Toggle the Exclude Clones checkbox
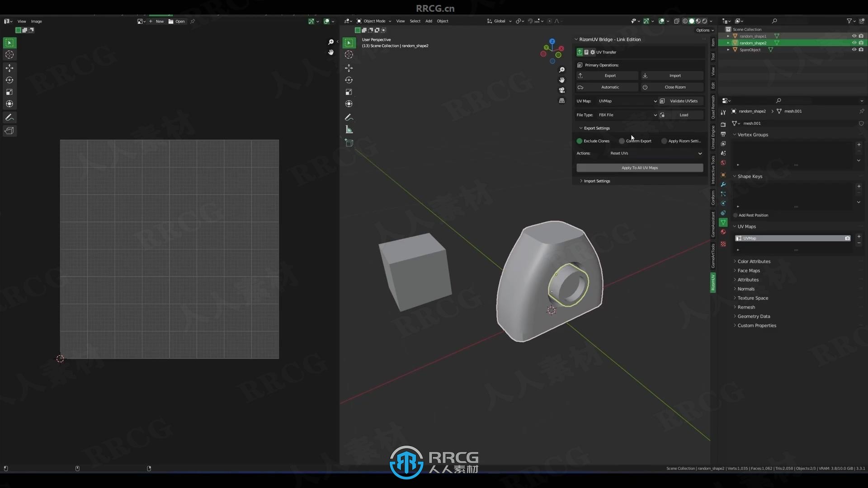The image size is (868, 488). pyautogui.click(x=580, y=141)
